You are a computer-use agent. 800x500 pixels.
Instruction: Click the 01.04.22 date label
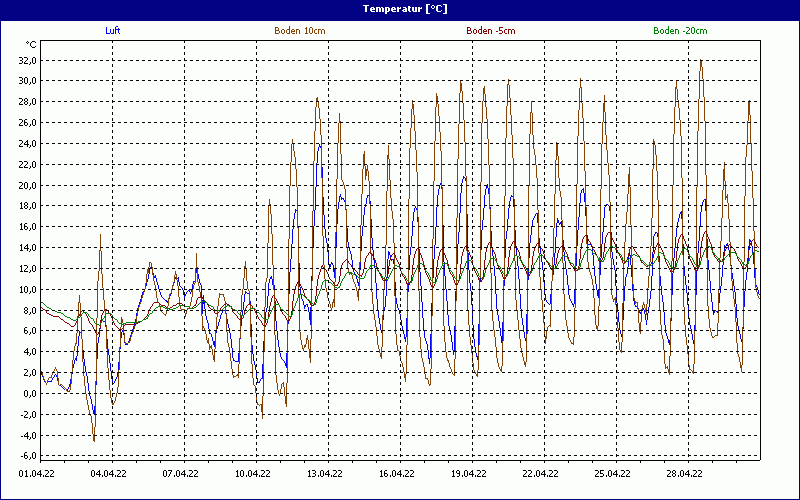[x=39, y=475]
